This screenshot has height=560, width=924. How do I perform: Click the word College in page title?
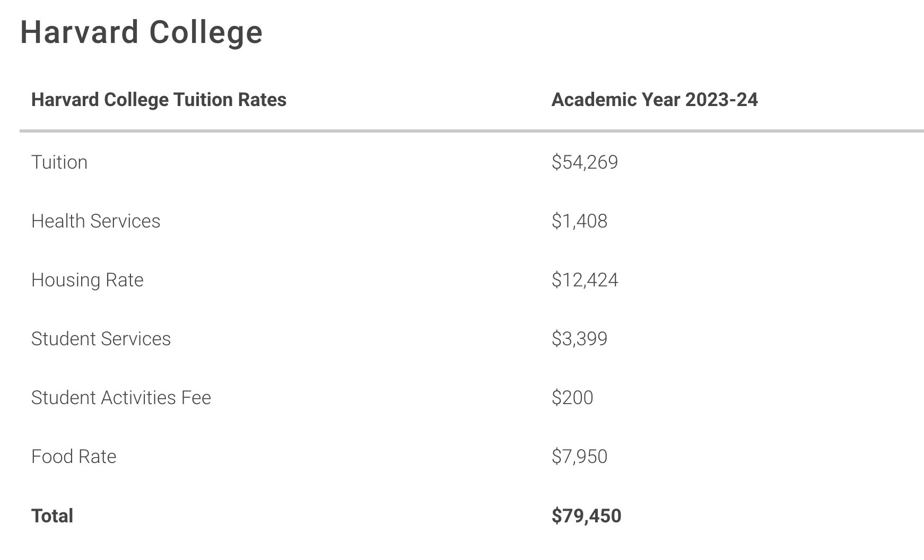(206, 32)
